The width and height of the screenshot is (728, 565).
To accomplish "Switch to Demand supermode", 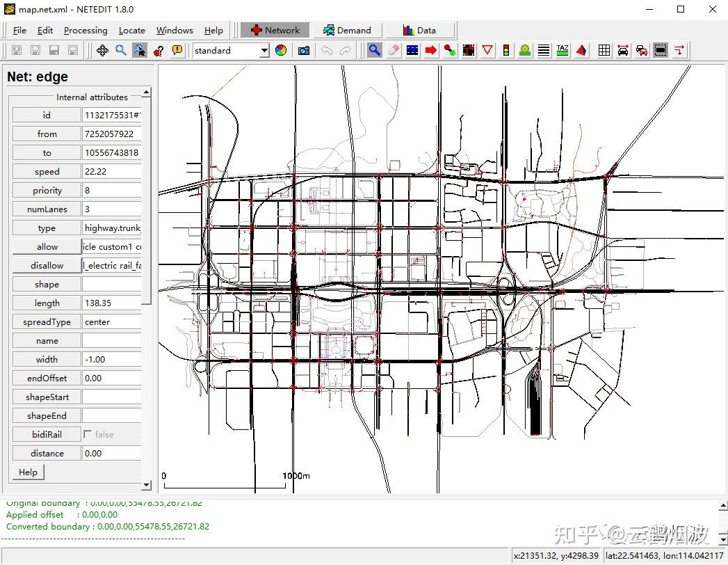I will [346, 30].
